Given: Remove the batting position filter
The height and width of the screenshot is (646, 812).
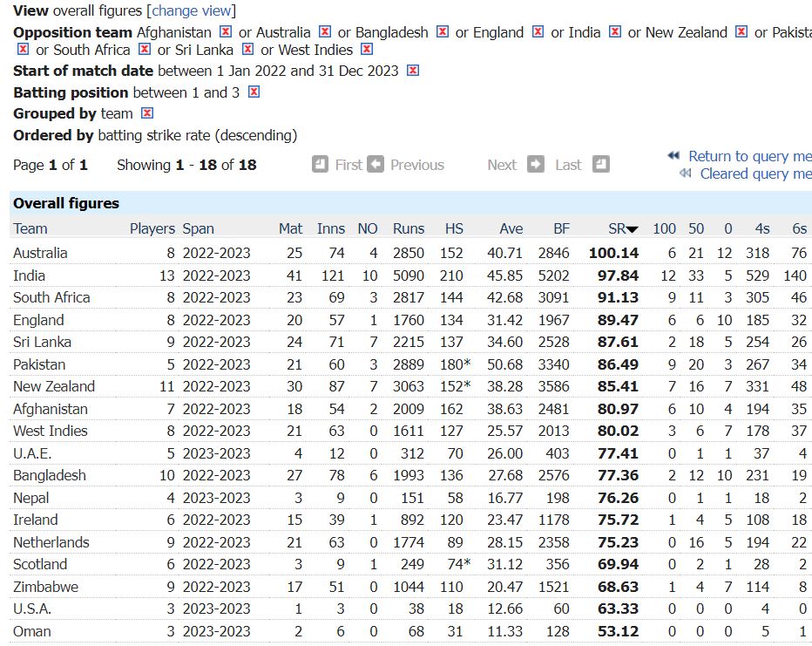Looking at the screenshot, I should 254,92.
